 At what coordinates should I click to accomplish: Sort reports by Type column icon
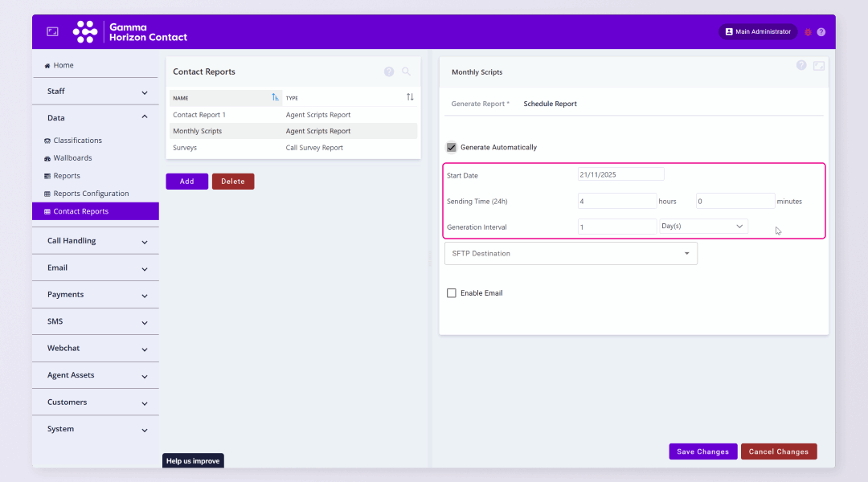click(x=410, y=97)
